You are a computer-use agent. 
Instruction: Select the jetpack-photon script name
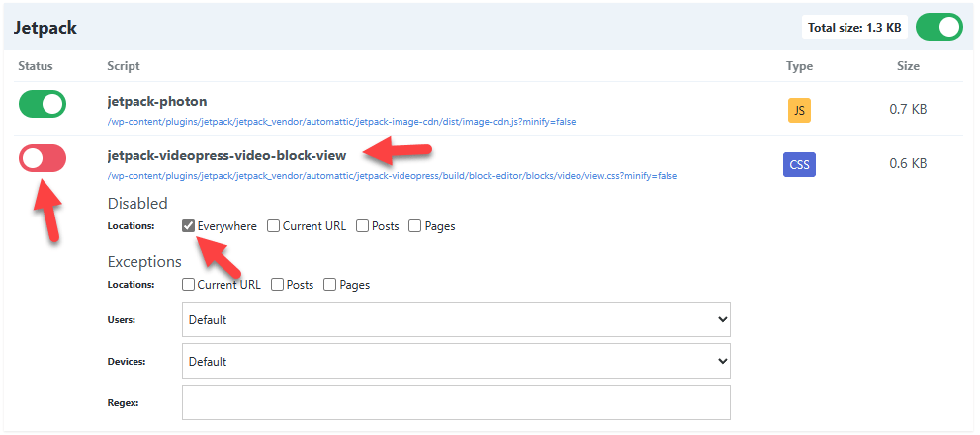pyautogui.click(x=157, y=101)
